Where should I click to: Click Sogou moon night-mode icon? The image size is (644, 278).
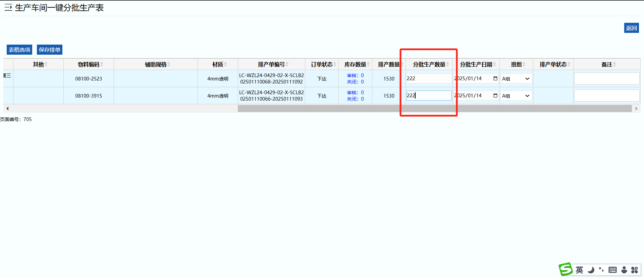(591, 270)
